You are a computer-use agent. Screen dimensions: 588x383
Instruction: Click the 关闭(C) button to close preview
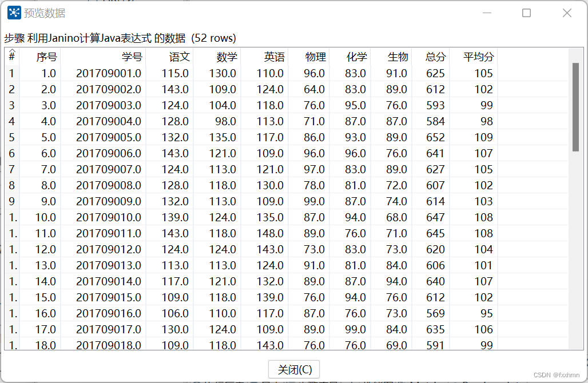(293, 369)
